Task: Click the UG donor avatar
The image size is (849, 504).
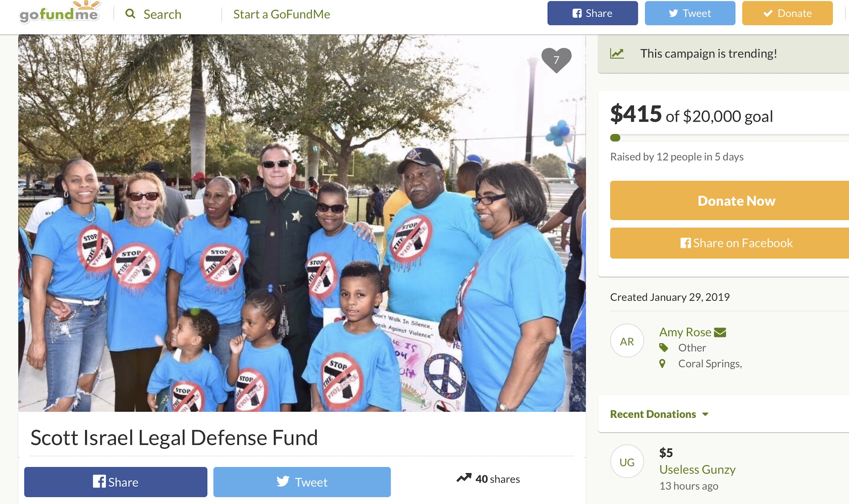Action: (x=627, y=462)
